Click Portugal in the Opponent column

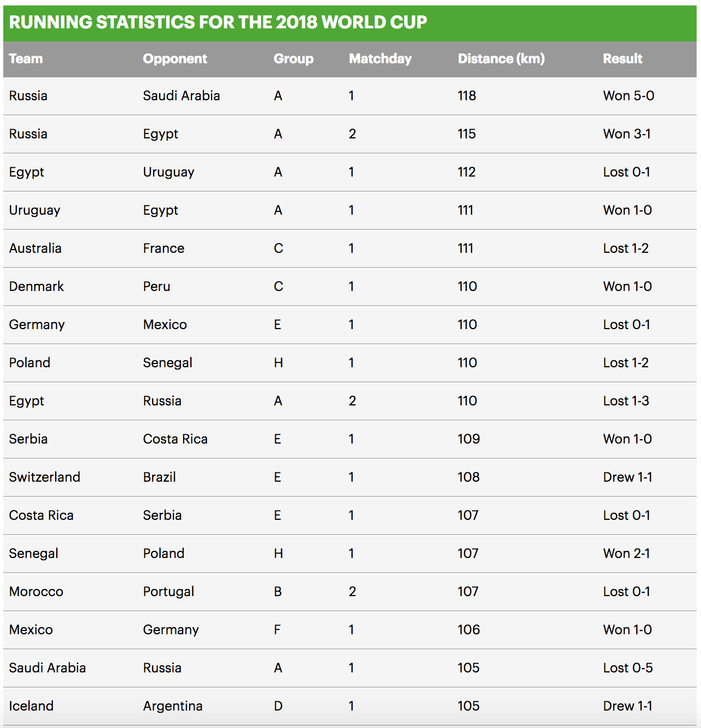tap(168, 592)
